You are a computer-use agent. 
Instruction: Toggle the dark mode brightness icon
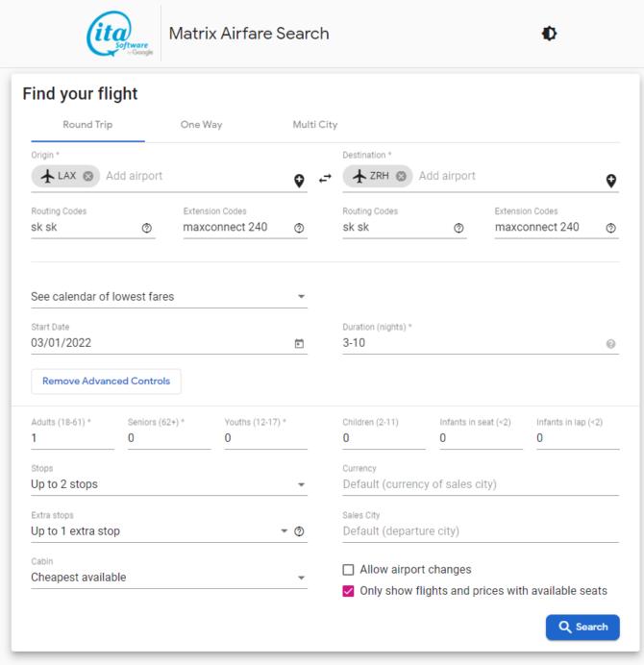549,34
